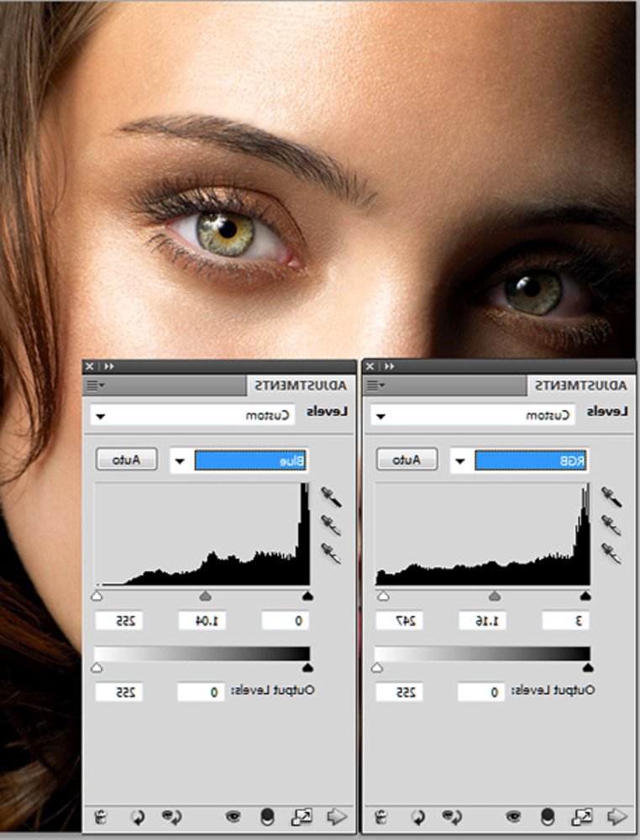Click Output Levels 255 field in Blue panel

click(x=119, y=692)
